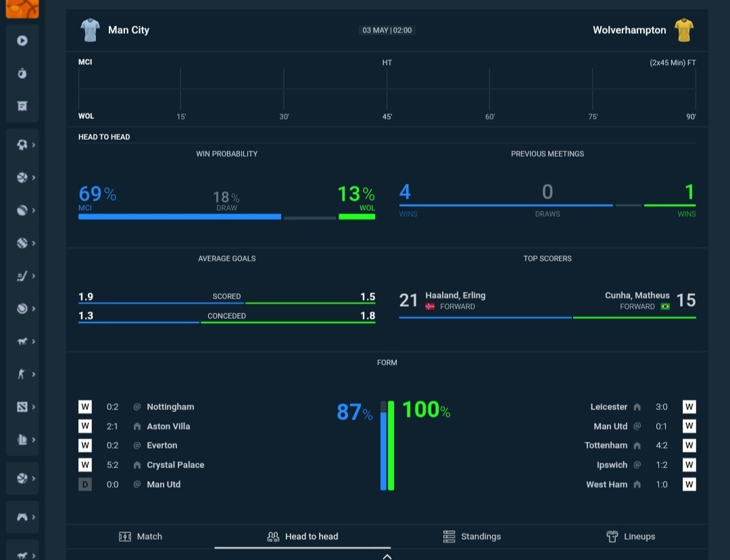This screenshot has width=730, height=560.
Task: Select the gamepad icon in the sidebar
Action: click(x=22, y=517)
